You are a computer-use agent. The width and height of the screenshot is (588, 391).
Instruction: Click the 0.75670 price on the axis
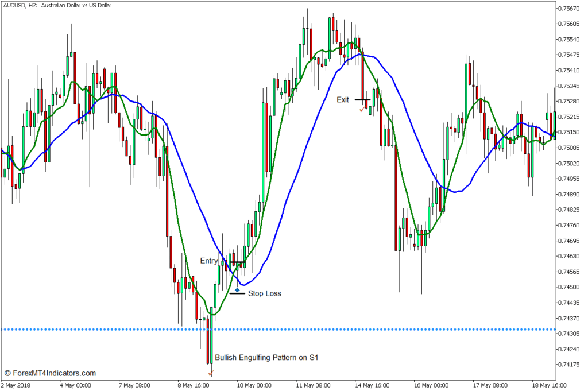[568, 9]
